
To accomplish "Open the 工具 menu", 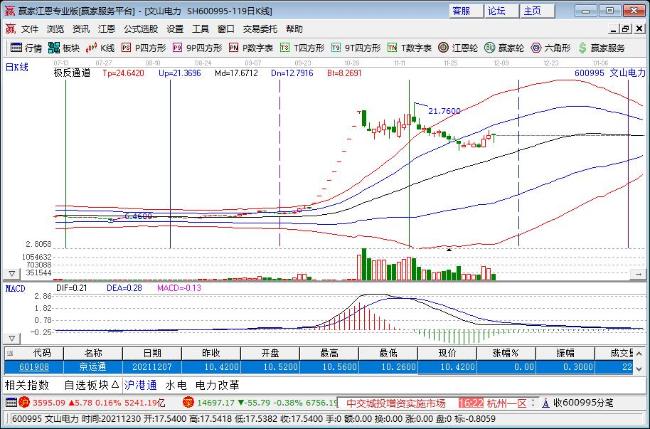I will 200,29.
